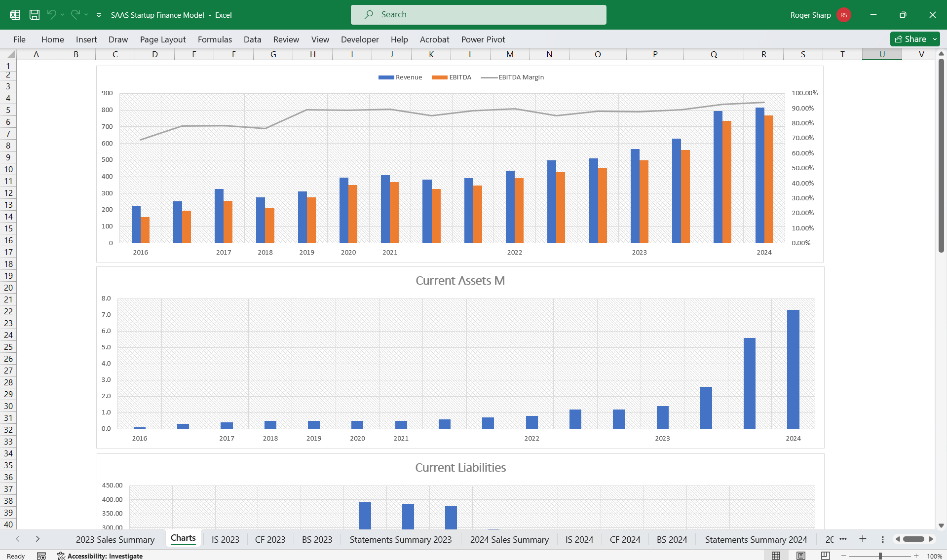Select the Current Assets M chart title
Screen dimensions: 947x560
coord(460,281)
